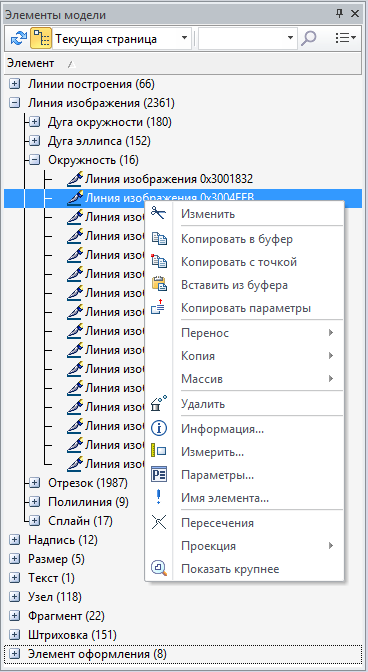Select the 'Сплайн (17)' tree label
This screenshot has width=368, height=672.
pyautogui.click(x=80, y=521)
